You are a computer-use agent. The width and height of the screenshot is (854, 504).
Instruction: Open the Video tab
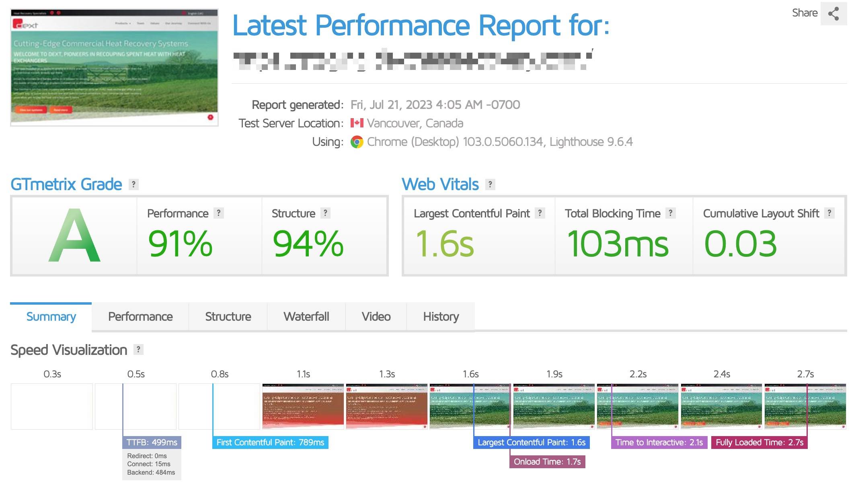pyautogui.click(x=376, y=317)
